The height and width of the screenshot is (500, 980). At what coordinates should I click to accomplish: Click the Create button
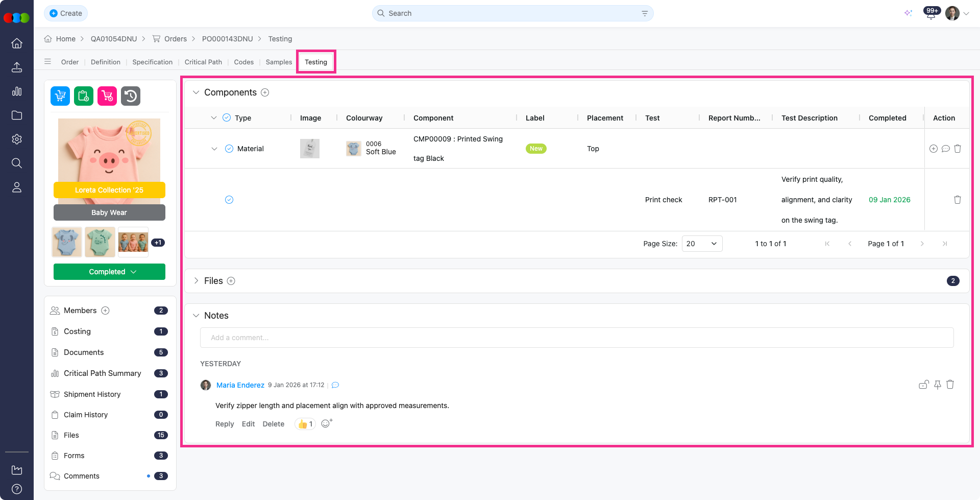66,13
